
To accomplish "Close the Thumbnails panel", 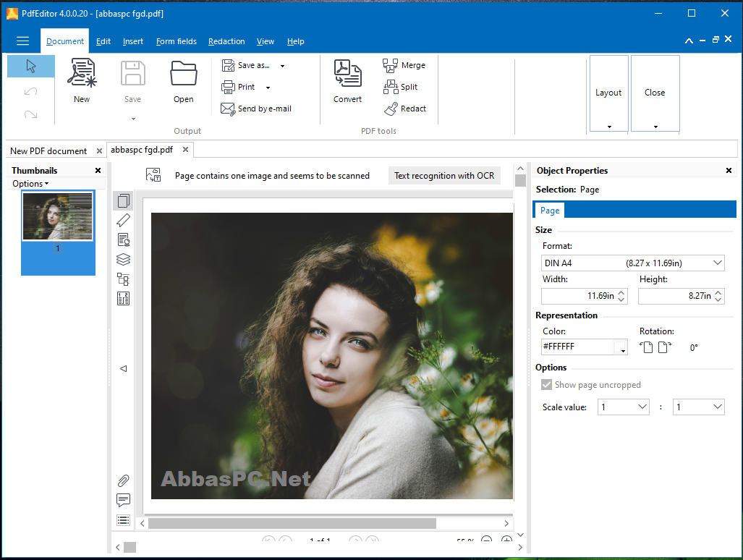I will point(98,171).
